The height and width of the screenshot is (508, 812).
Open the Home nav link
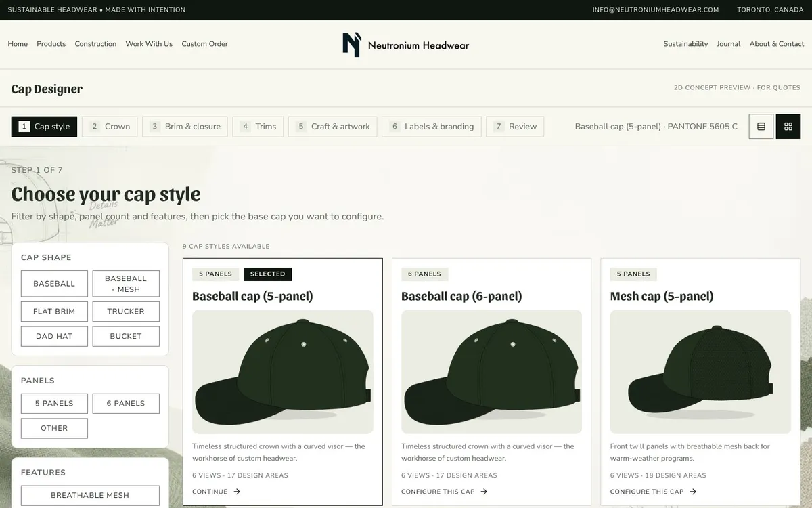click(x=18, y=44)
